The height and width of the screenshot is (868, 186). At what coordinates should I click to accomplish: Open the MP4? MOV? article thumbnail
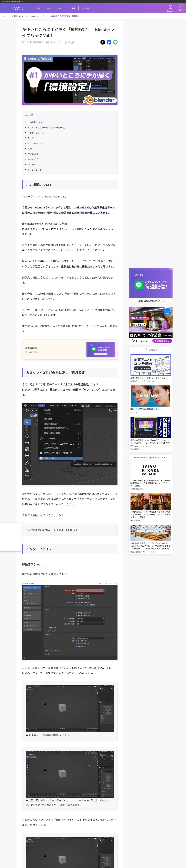pyautogui.click(x=151, y=396)
